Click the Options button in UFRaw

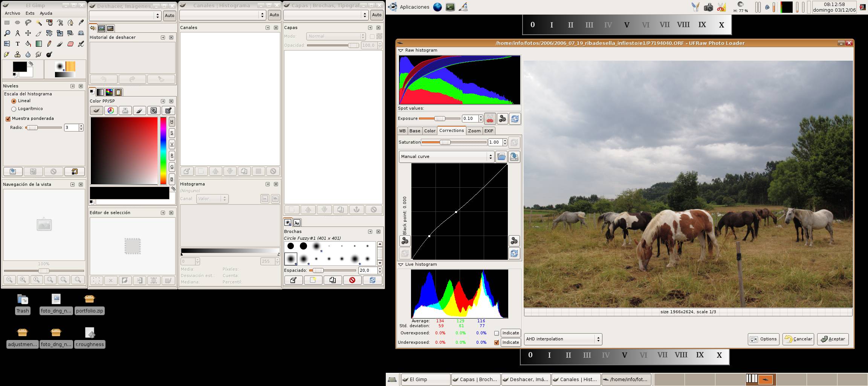pyautogui.click(x=763, y=339)
